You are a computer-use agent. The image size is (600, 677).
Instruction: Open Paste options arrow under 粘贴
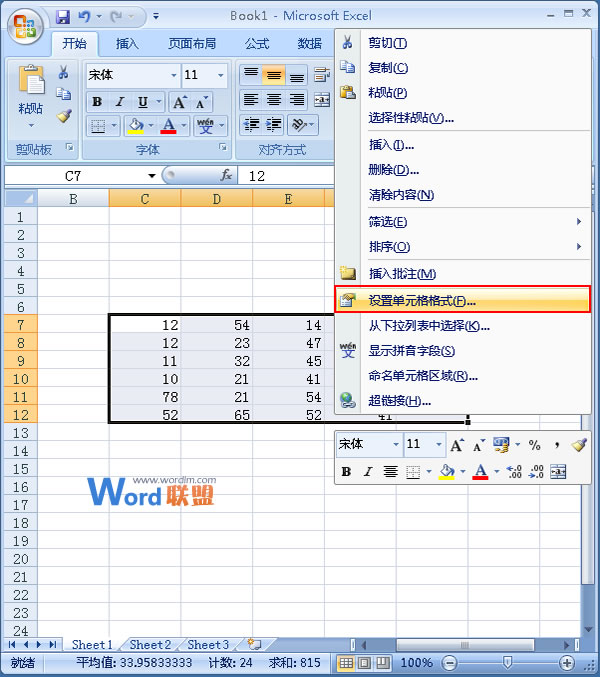[31, 125]
